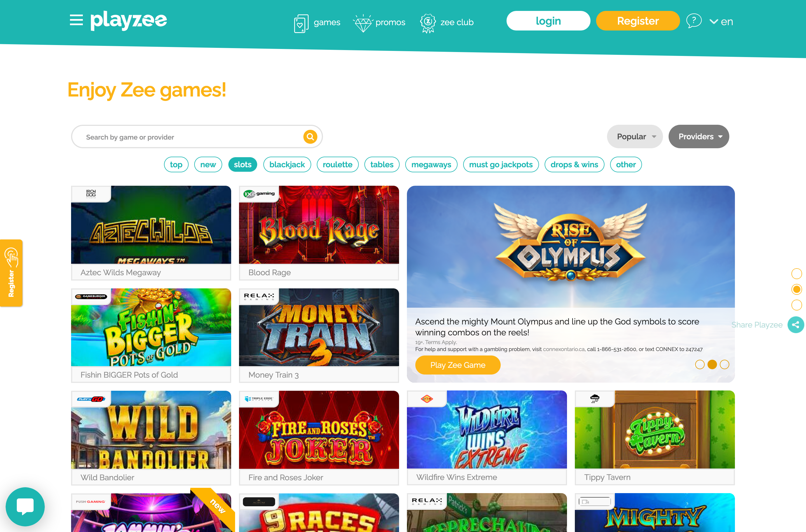The width and height of the screenshot is (806, 532).
Task: Open the help question-mark bubble icon
Action: click(x=694, y=21)
